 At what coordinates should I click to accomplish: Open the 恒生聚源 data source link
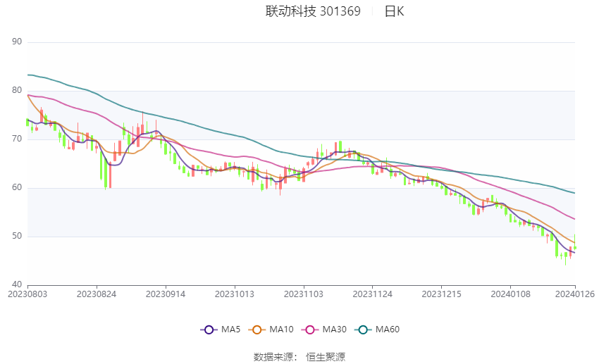[x=326, y=357]
